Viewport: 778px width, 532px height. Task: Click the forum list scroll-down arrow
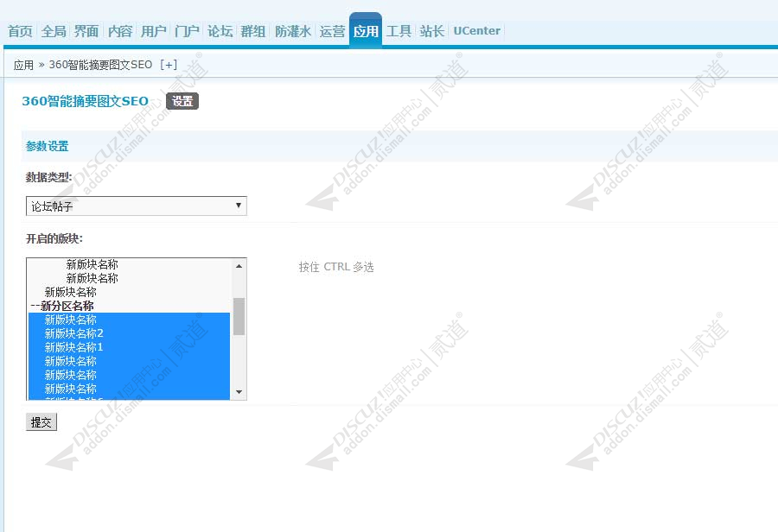239,392
